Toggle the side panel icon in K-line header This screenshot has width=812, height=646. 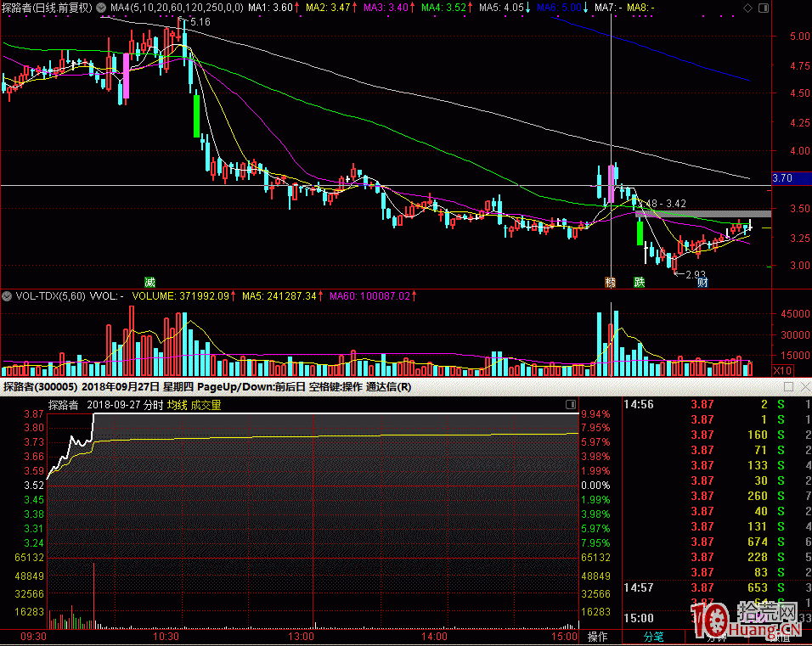764,8
